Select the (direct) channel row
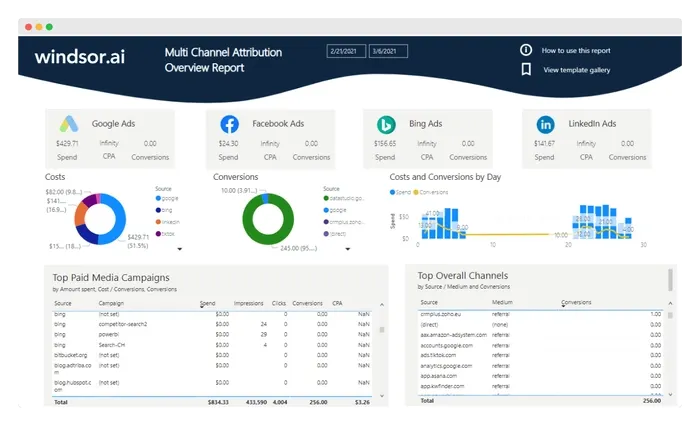The height and width of the screenshot is (426, 700). [541, 325]
